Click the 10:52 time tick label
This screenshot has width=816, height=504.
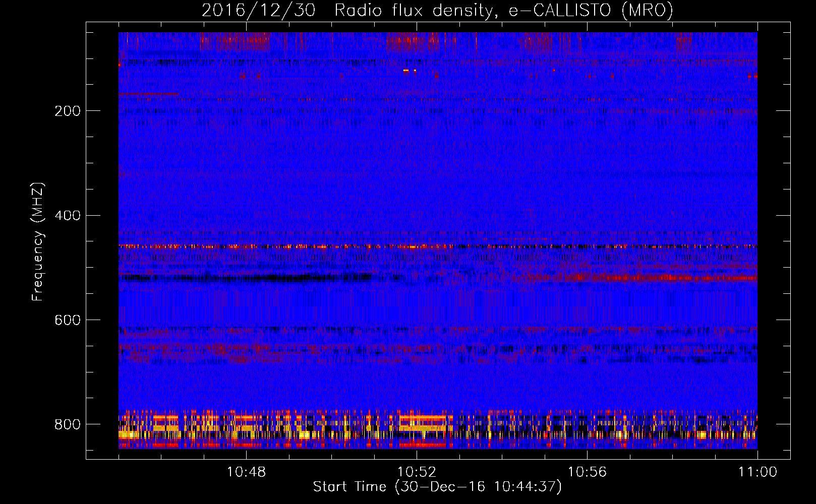click(417, 472)
